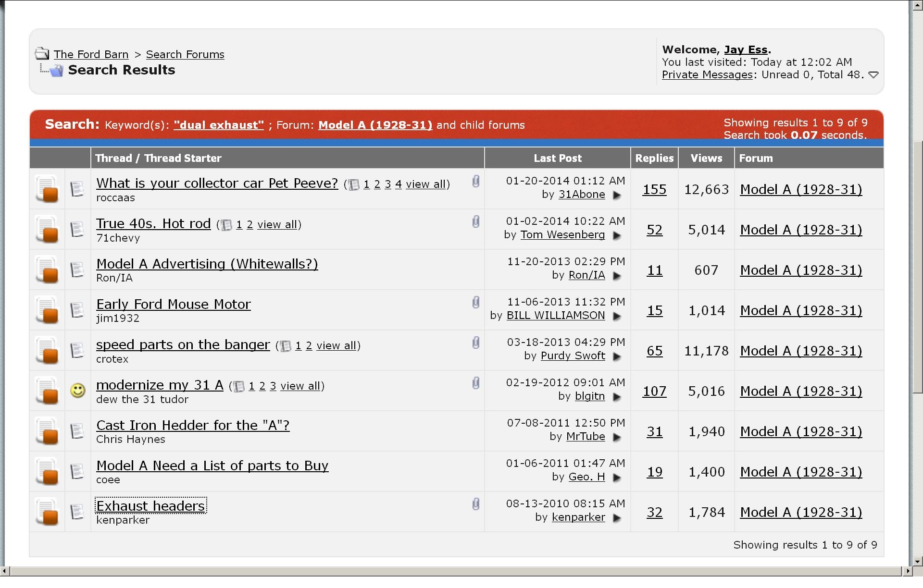
Task: View all pages of True 40s. Hot rod
Action: pos(277,225)
